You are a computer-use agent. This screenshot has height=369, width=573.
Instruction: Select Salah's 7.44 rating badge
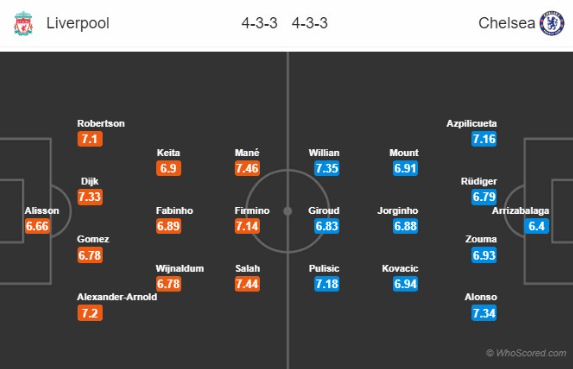pyautogui.click(x=247, y=284)
